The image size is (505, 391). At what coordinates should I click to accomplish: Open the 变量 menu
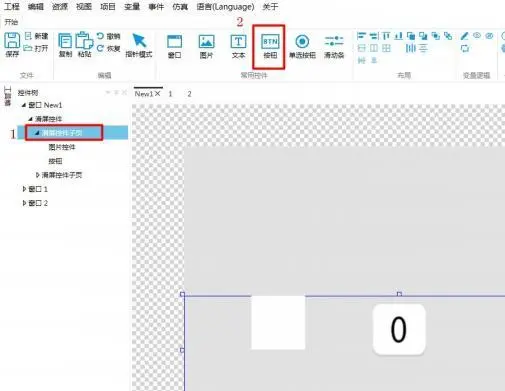coord(132,6)
